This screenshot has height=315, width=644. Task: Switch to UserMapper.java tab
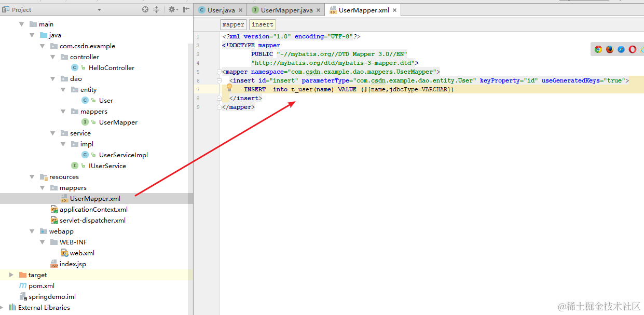click(286, 10)
